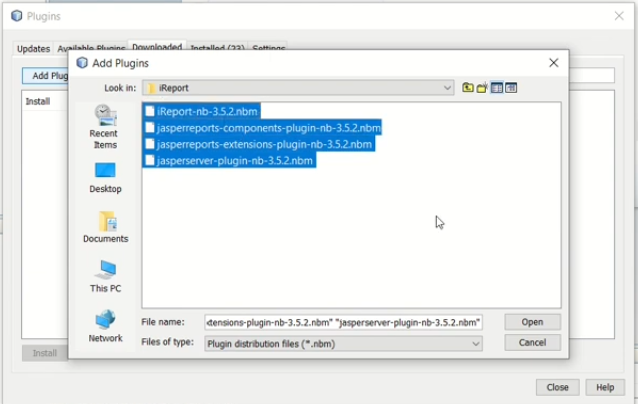Open Settings tab in Plugins window
Screen dimensions: 638x404
coord(269,48)
